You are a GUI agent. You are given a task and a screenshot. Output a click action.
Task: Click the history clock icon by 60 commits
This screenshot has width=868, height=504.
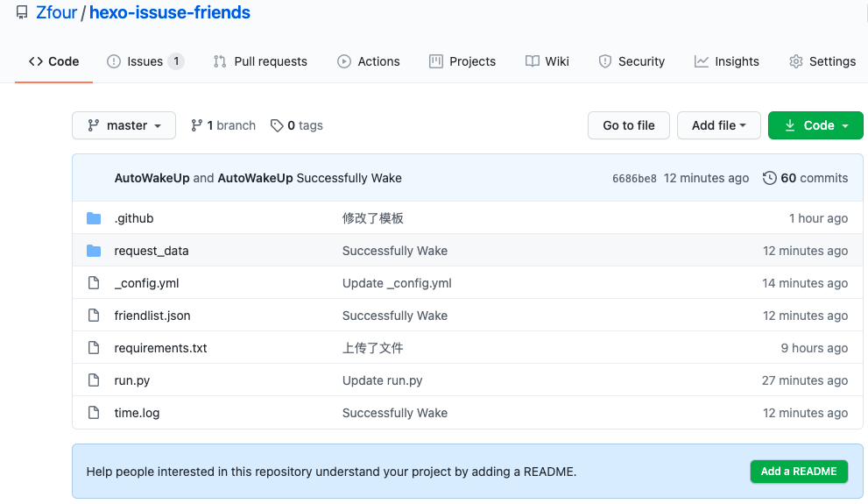pyautogui.click(x=770, y=178)
